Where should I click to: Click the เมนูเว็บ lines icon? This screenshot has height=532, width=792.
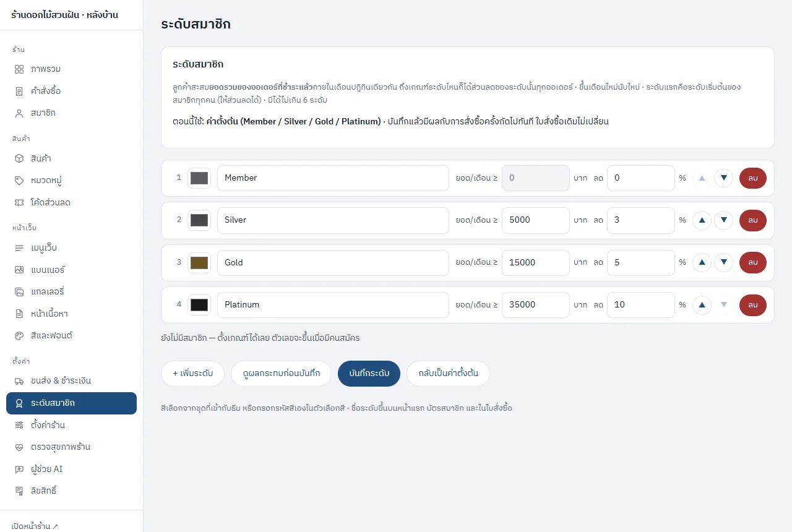click(19, 247)
